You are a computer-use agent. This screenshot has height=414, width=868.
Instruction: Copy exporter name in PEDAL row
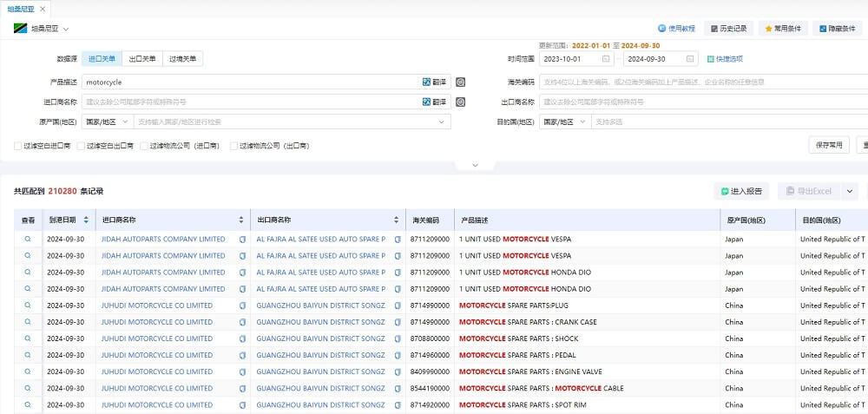coord(398,355)
